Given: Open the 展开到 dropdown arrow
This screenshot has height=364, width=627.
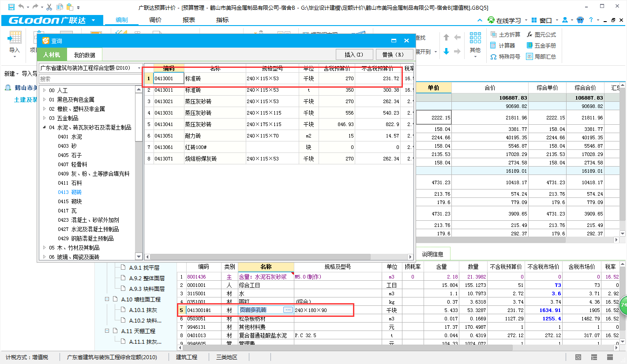Looking at the screenshot, I should click(x=436, y=52).
